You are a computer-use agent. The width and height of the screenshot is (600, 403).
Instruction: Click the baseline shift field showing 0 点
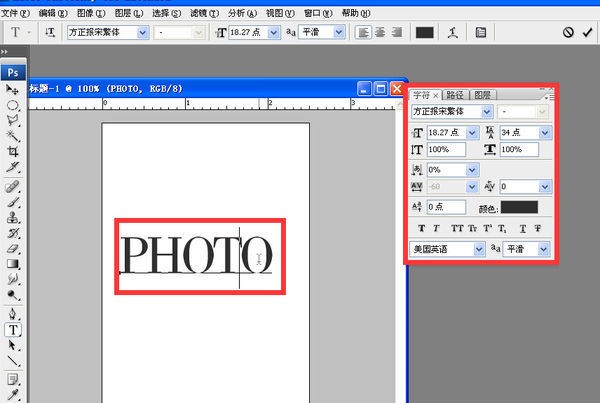tap(445, 207)
